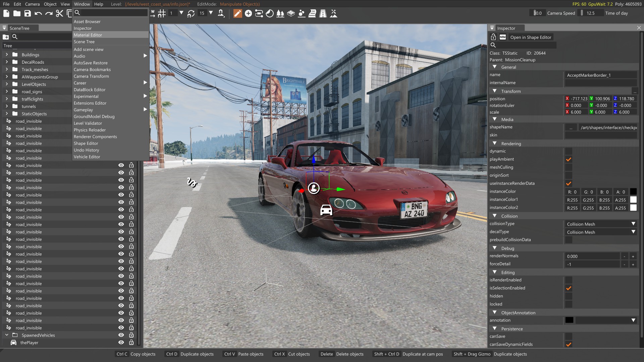Click the shapeName browse '...' button

click(x=571, y=127)
